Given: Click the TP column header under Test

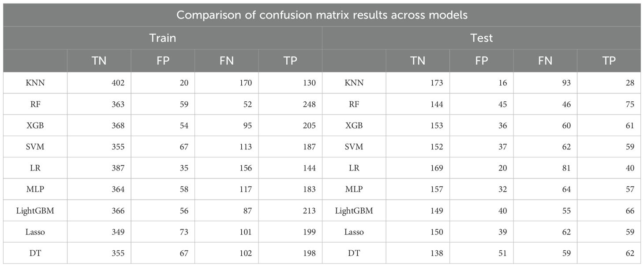Looking at the screenshot, I should click(x=609, y=61).
